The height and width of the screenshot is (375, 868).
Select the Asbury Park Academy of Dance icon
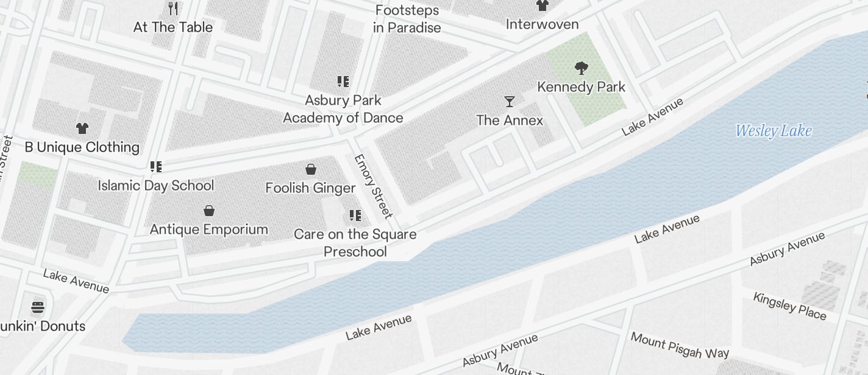(343, 81)
